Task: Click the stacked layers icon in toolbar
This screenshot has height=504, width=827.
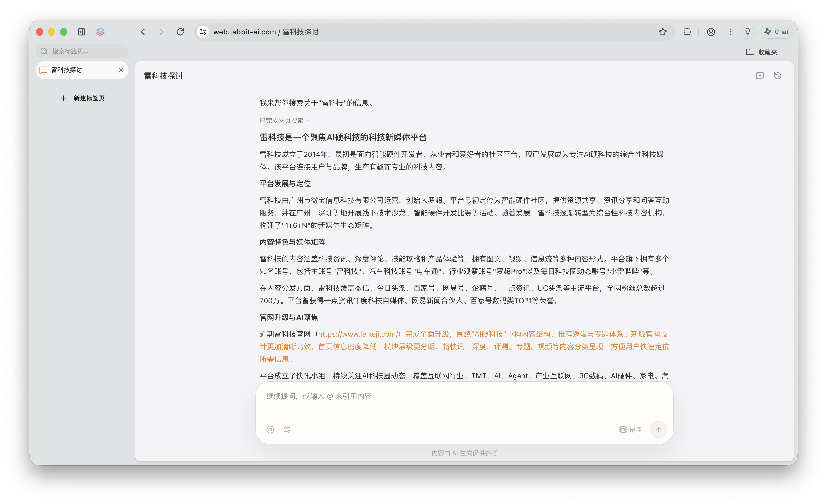Action: click(x=100, y=32)
